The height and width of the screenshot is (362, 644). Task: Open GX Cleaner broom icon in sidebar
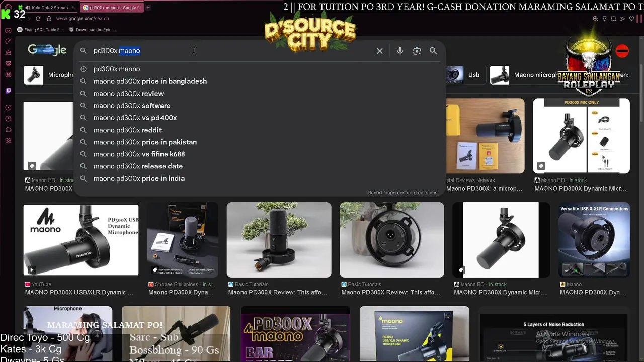[x=8, y=52]
